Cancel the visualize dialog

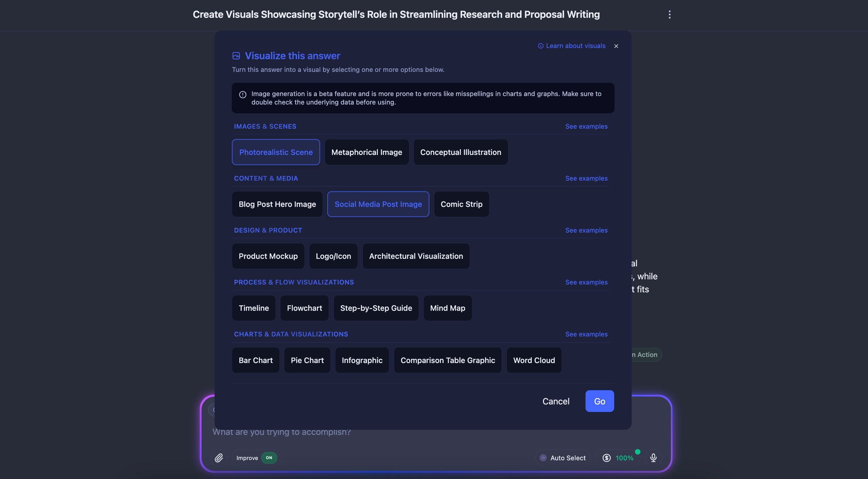point(556,401)
